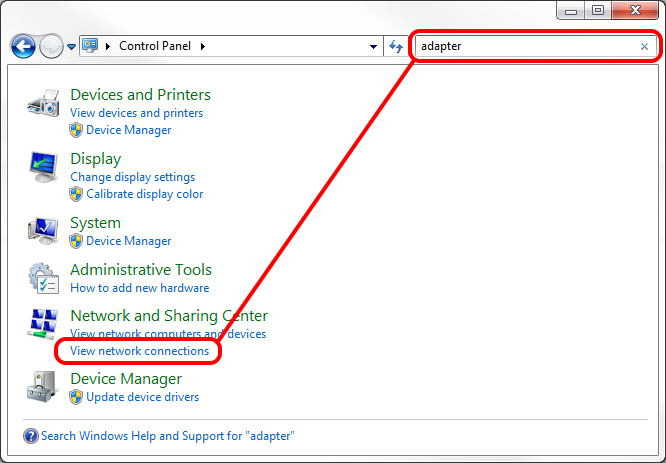Click the System computer icon
The height and width of the screenshot is (463, 666).
(43, 231)
